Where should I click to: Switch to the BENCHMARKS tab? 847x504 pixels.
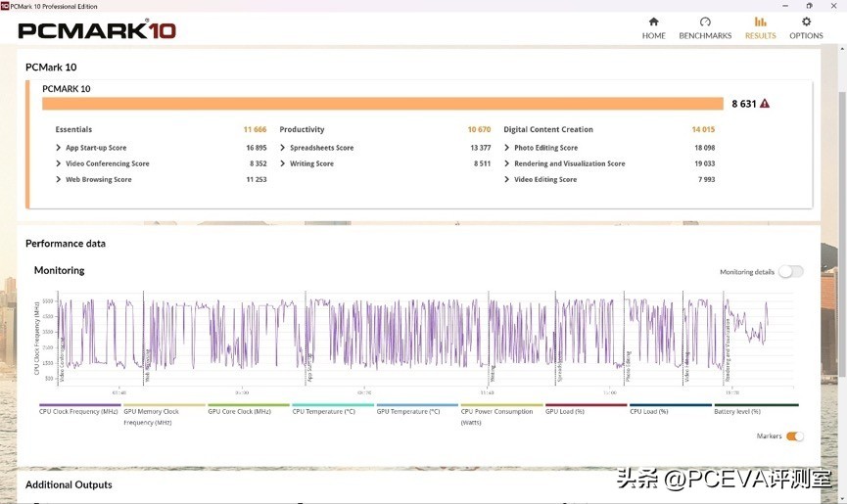[705, 36]
